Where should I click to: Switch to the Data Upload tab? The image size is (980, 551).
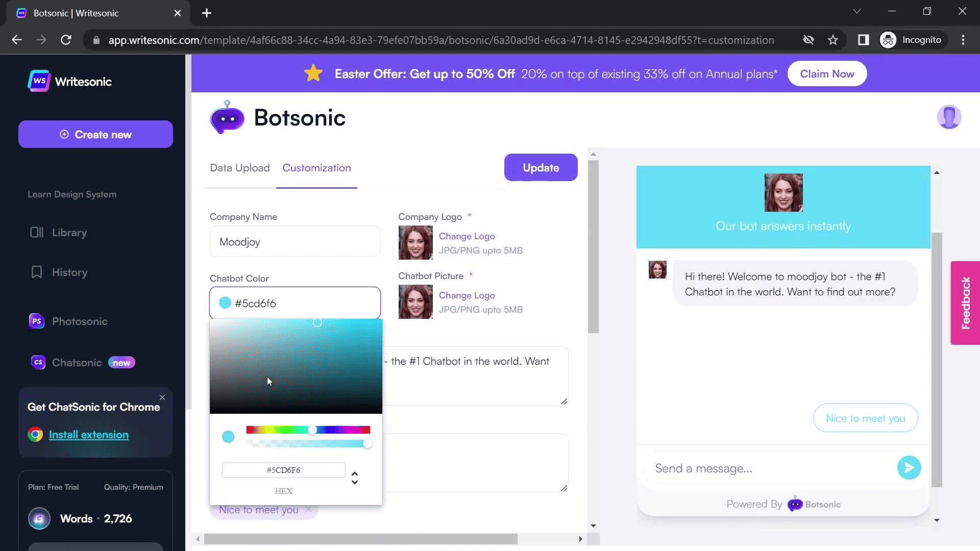point(239,168)
